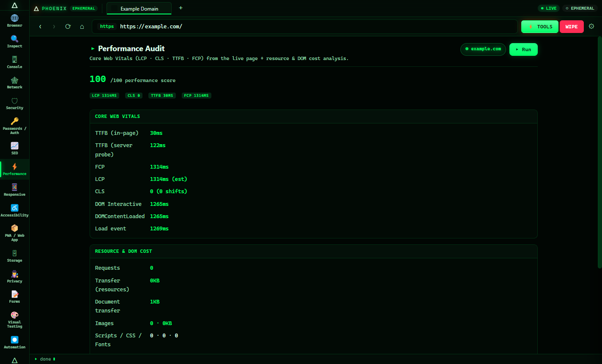Screen dimensions: 602x364
Task: Click the Requests row label
Action: [107, 268]
